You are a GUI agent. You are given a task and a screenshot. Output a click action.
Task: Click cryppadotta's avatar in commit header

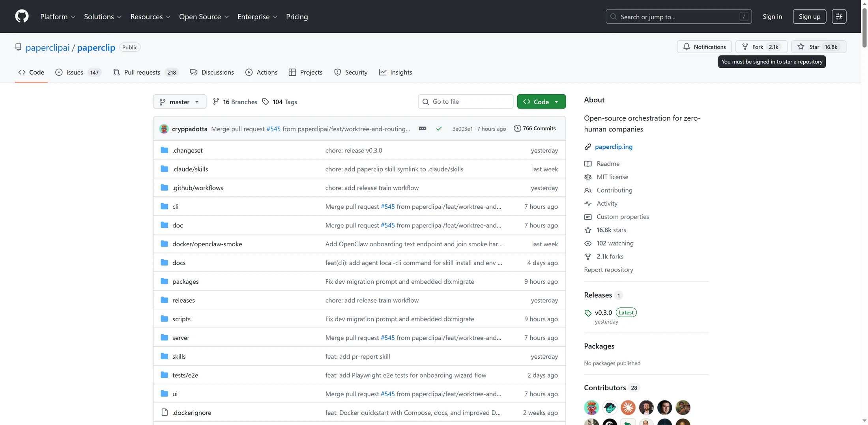coord(164,129)
